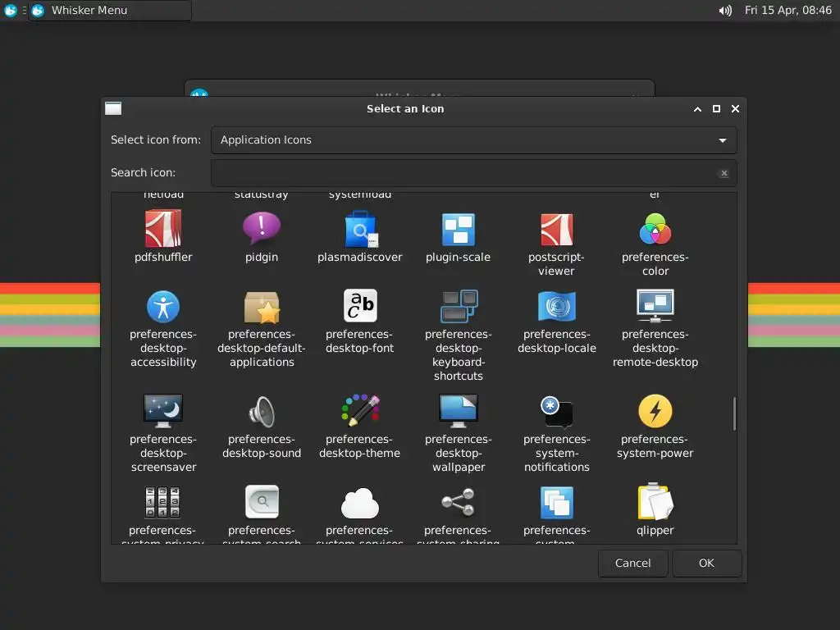Choose the cloud preferences-system-services icon
Image resolution: width=840 pixels, height=630 pixels.
click(x=360, y=504)
